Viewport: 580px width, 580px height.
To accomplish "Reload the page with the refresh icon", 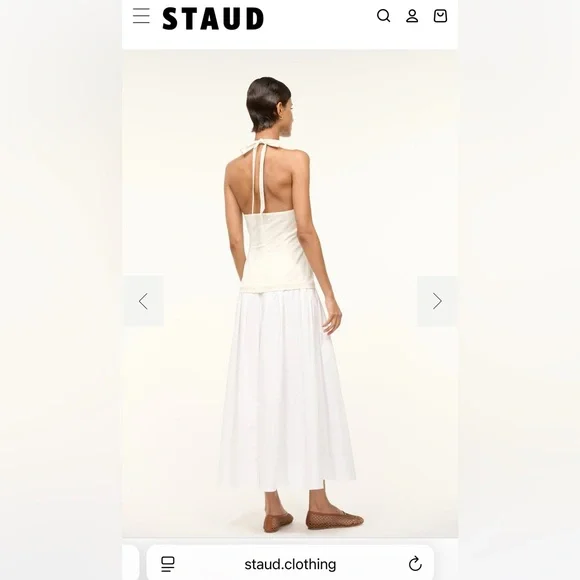I will [x=415, y=564].
